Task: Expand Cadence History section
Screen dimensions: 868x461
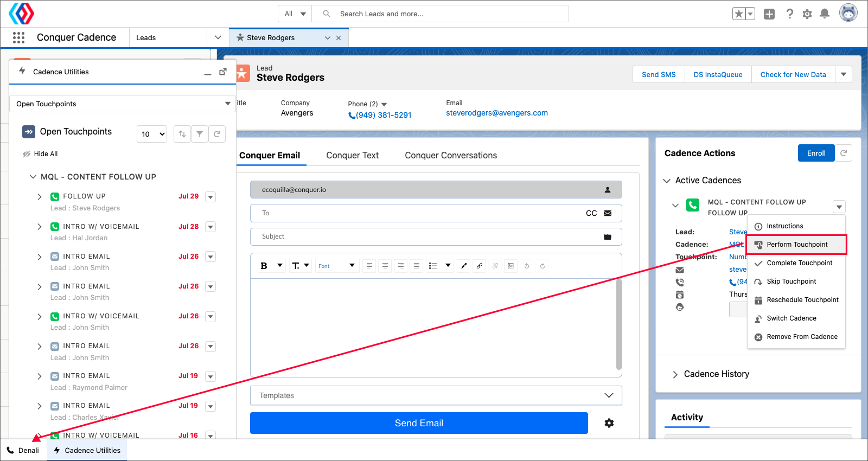Action: tap(675, 374)
